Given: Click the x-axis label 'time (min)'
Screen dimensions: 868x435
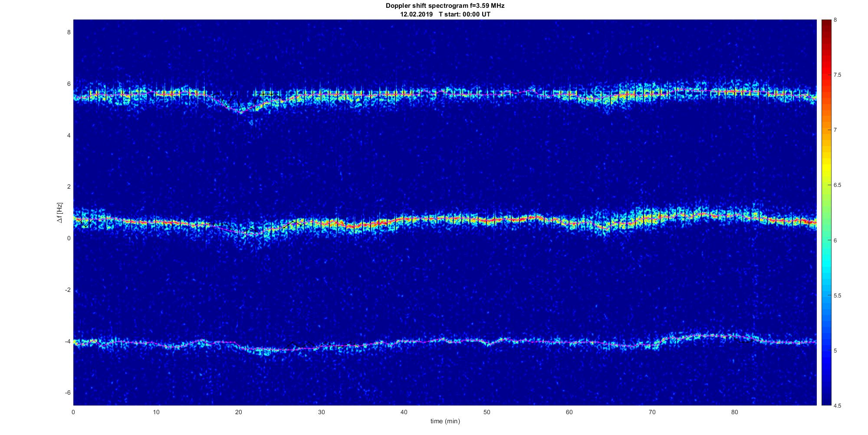Looking at the screenshot, I should coord(445,421).
